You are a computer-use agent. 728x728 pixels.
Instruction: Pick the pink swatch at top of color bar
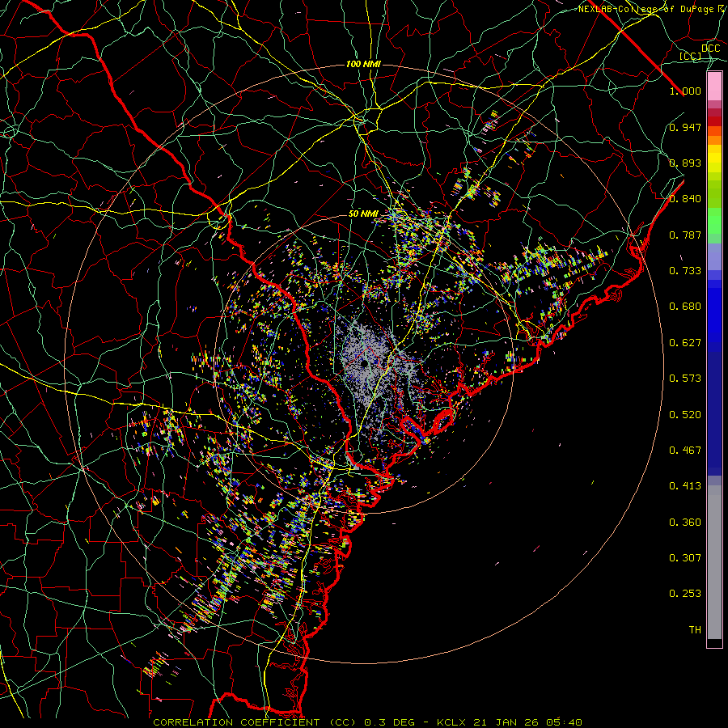click(x=714, y=87)
